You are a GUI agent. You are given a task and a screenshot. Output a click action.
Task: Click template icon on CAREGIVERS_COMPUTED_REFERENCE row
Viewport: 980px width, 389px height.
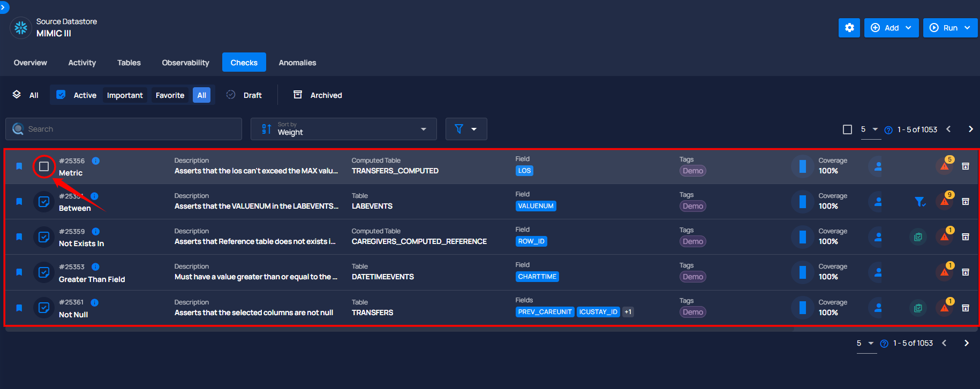click(x=918, y=237)
